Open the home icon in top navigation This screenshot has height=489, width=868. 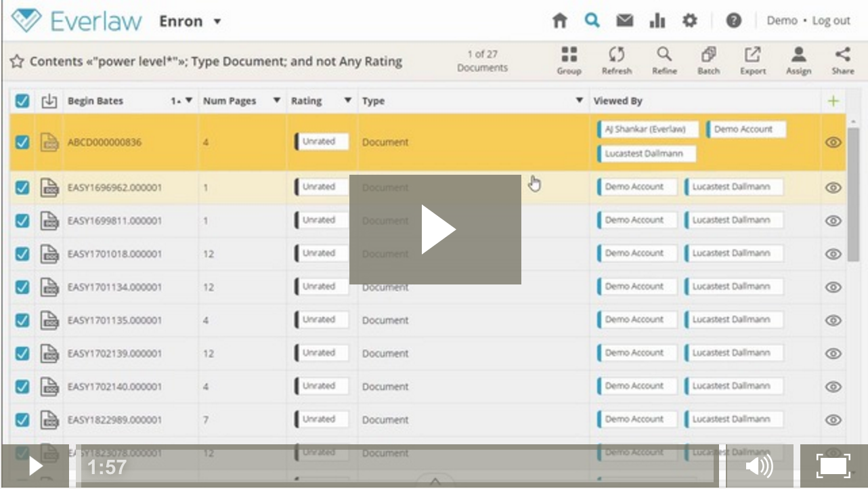click(560, 21)
